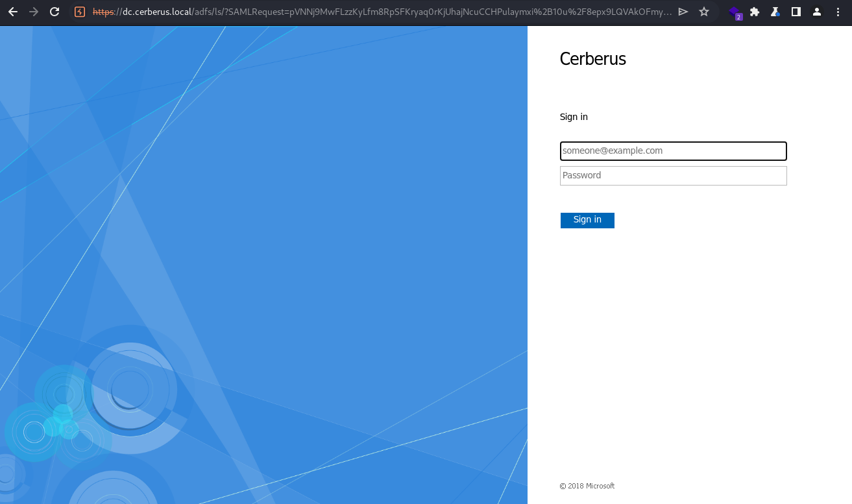Click the forward navigation arrow
Viewport: 852px width, 504px height.
point(34,12)
